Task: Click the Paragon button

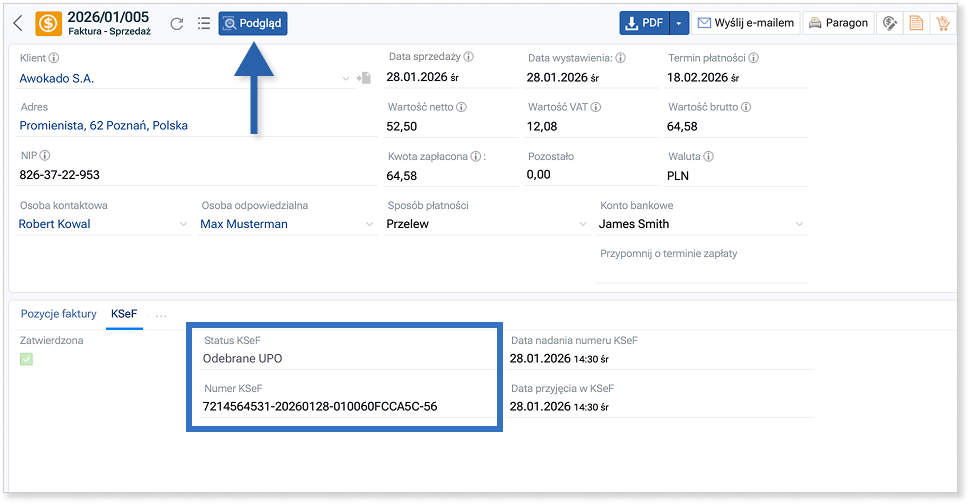Action: point(839,24)
